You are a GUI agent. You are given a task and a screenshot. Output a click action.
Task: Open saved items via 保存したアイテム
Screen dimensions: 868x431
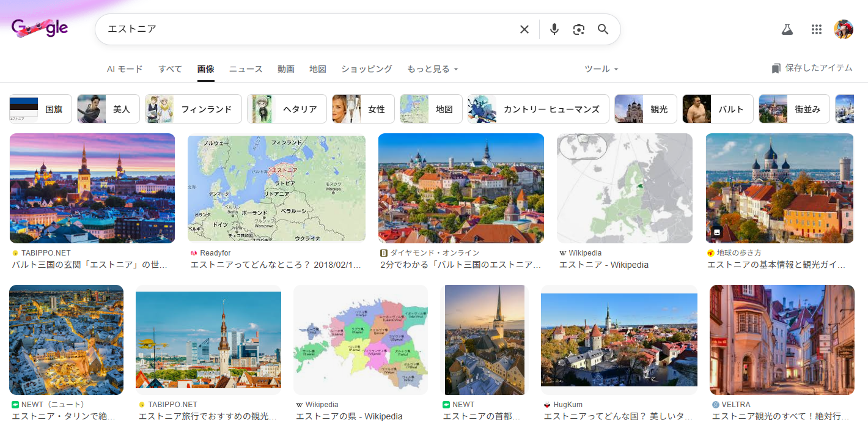[x=812, y=68]
